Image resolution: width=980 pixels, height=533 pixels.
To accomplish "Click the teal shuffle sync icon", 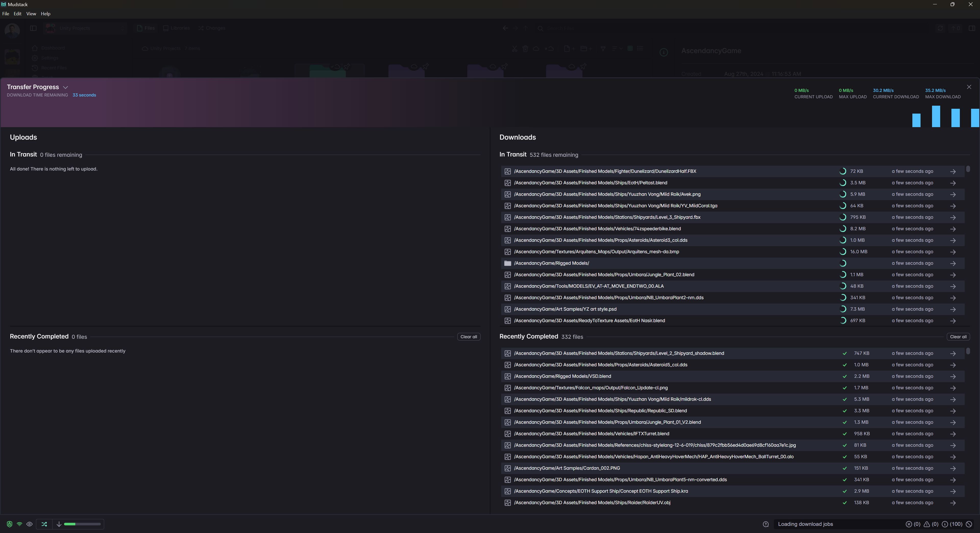I will (x=44, y=524).
